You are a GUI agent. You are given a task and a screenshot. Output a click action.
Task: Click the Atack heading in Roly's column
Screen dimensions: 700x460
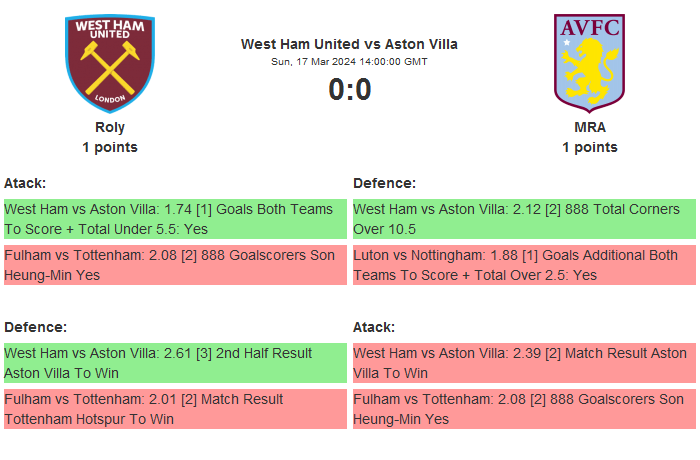tap(25, 183)
